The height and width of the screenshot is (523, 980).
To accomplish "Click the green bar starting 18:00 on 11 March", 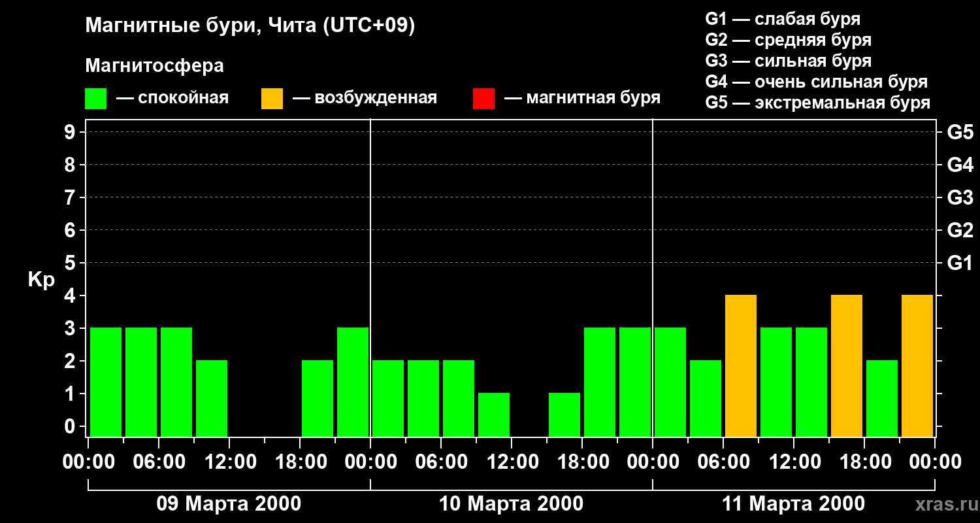I will point(882,398).
